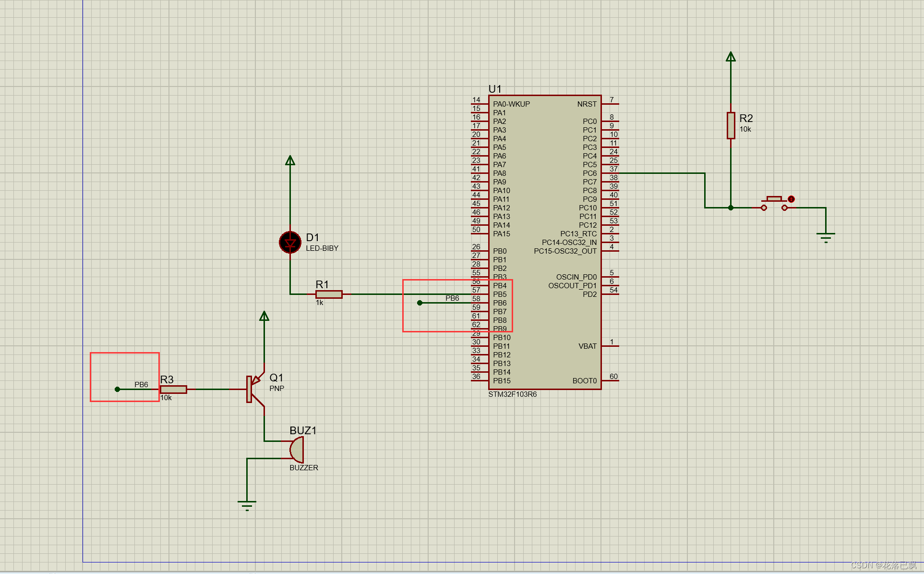Click the ground symbol below BUZ1
The width and height of the screenshot is (924, 574).
pos(246,503)
